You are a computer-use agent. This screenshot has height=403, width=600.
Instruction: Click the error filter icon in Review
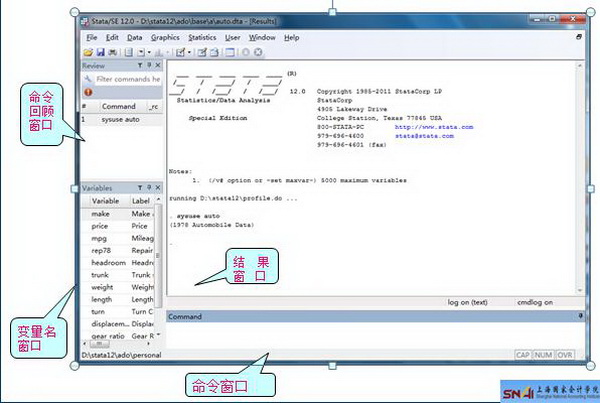pyautogui.click(x=87, y=91)
